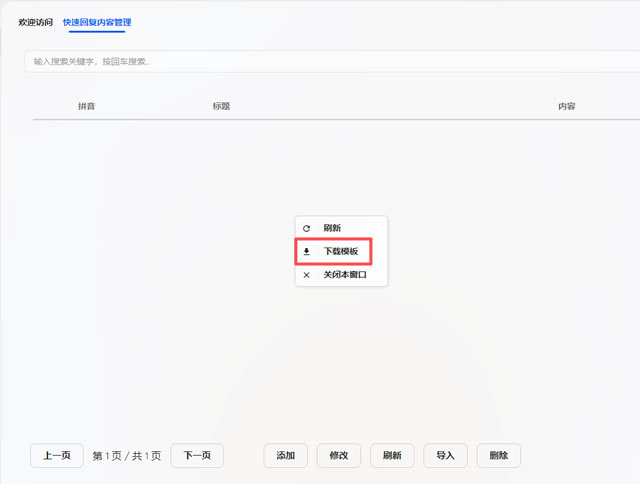The height and width of the screenshot is (484, 640).
Task: Open import with the 导入 button
Action: pyautogui.click(x=445, y=456)
